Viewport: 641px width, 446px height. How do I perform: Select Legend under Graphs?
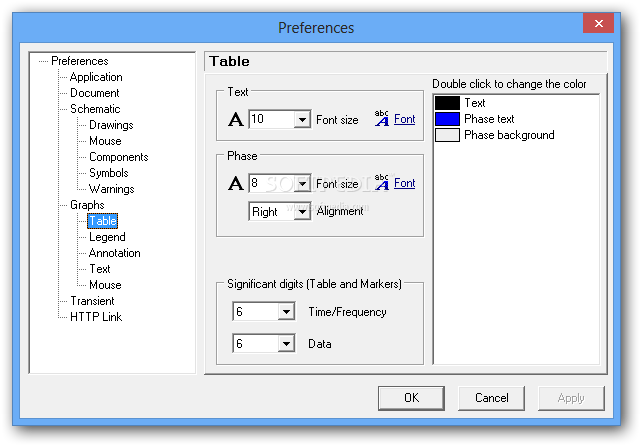[107, 237]
